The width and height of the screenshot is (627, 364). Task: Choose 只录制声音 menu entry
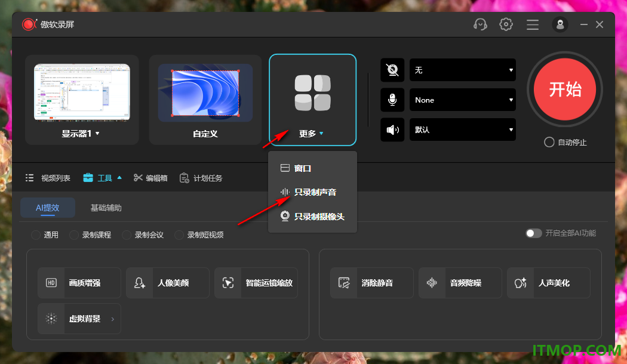tap(312, 192)
